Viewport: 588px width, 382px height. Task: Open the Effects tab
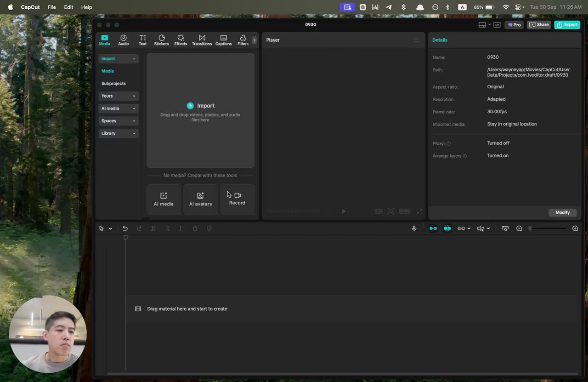[x=181, y=40]
